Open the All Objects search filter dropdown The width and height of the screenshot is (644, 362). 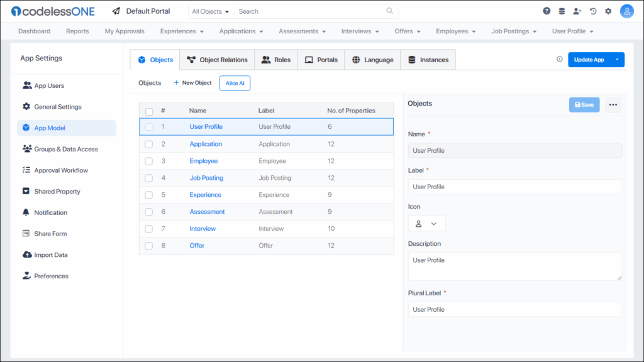point(211,11)
